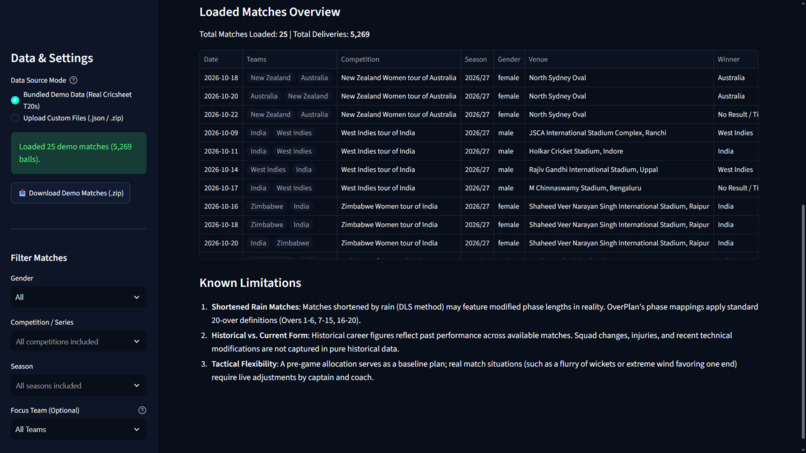Viewport: 806px width, 453px height.
Task: Sort table by Date column header
Action: click(x=221, y=59)
